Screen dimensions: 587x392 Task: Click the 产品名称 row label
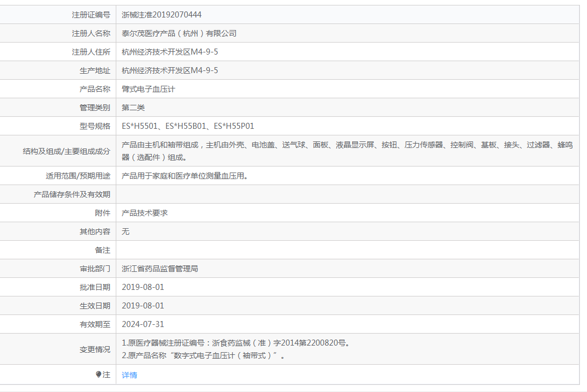pos(94,89)
